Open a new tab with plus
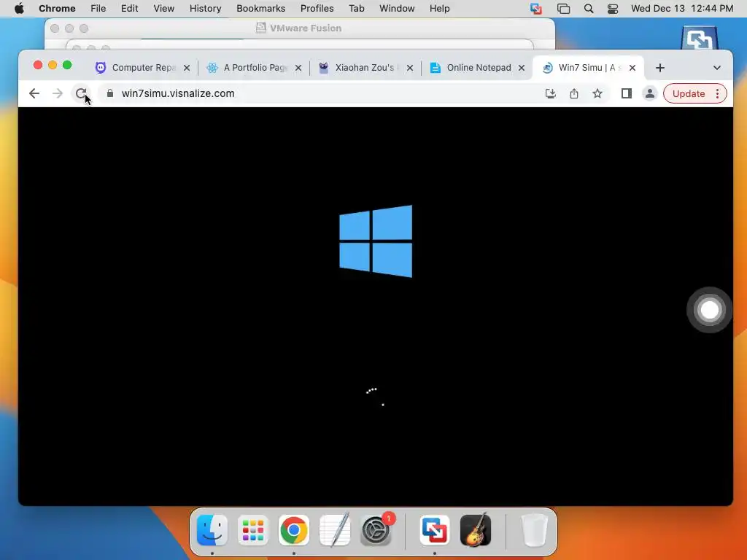This screenshot has height=560, width=747. (x=659, y=68)
